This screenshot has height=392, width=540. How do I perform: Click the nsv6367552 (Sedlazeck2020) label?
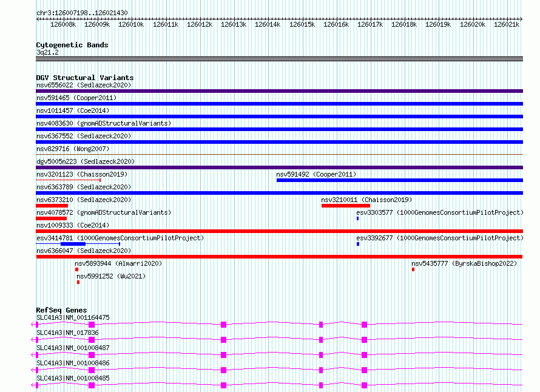tap(84, 136)
